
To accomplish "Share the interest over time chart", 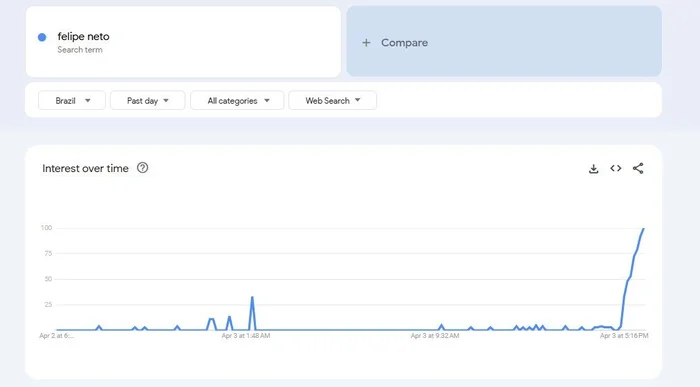I will point(638,168).
